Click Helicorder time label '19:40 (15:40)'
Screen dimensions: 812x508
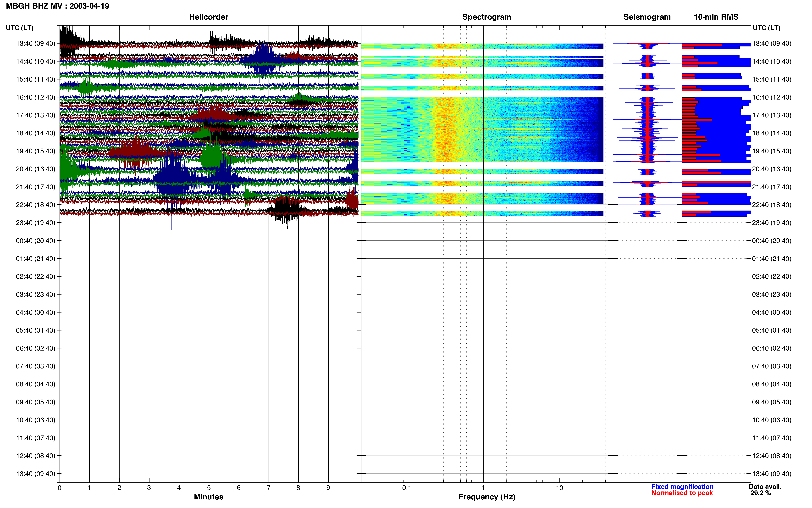pos(36,151)
